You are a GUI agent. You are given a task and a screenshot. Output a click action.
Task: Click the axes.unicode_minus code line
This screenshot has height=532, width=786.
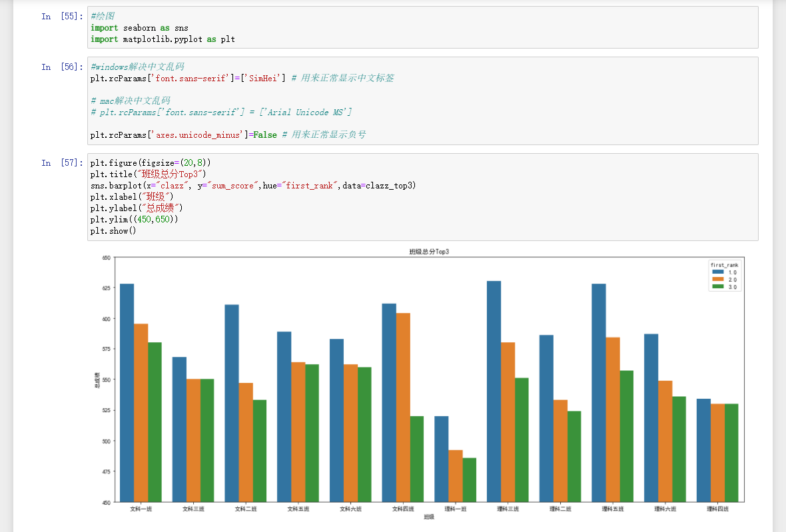point(228,134)
